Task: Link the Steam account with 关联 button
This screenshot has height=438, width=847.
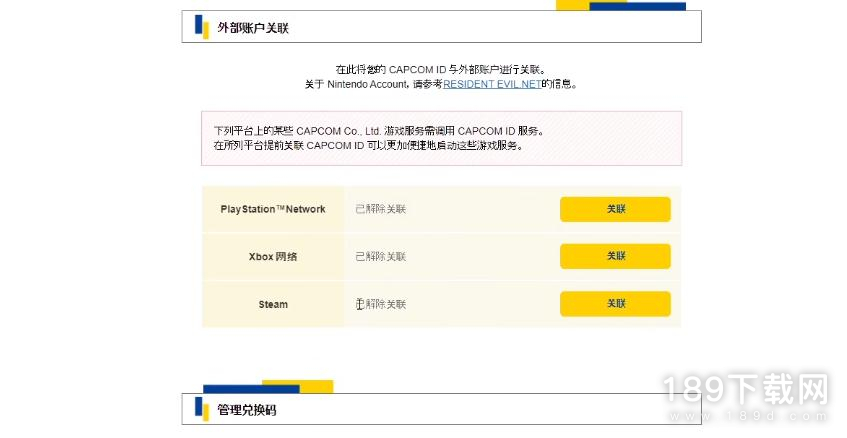Action: click(615, 304)
